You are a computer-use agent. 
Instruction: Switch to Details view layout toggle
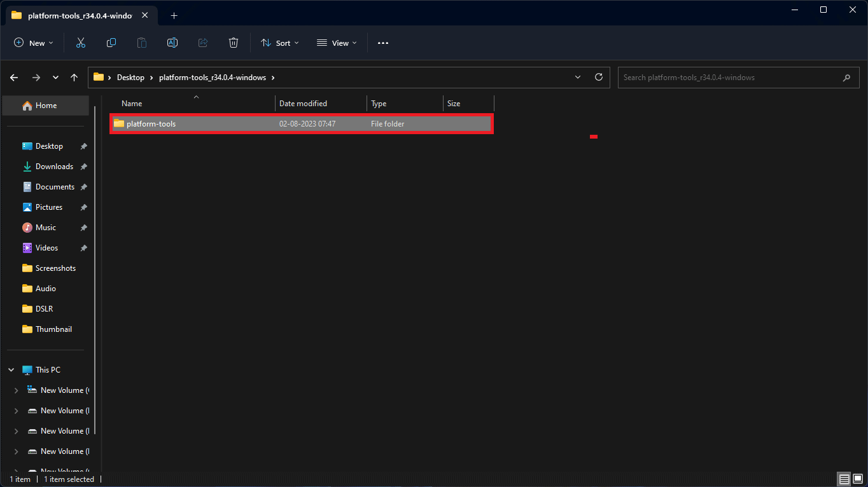(x=843, y=479)
